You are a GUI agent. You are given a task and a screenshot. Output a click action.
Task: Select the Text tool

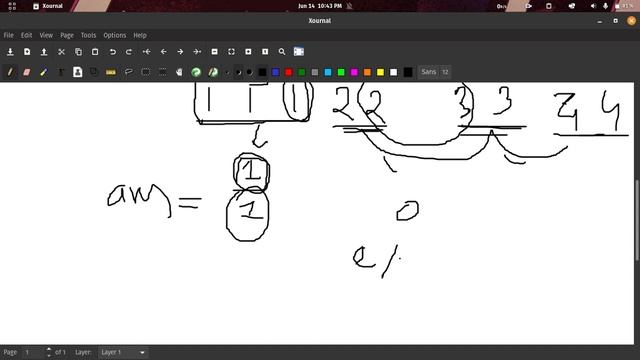click(61, 72)
